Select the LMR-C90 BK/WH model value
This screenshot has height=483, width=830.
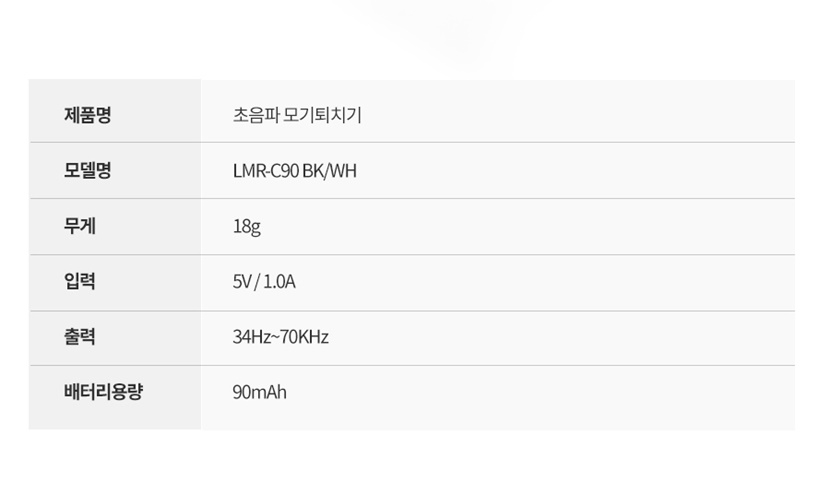295,171
